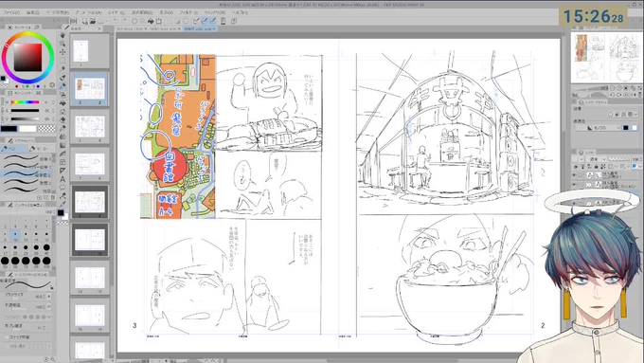Open the save icon dropdown arrow in command bar
This screenshot has height=363, width=644.
[x=107, y=21]
